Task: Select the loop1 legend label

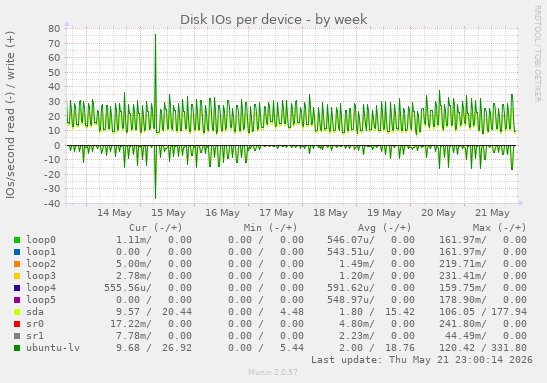Action: (x=41, y=252)
